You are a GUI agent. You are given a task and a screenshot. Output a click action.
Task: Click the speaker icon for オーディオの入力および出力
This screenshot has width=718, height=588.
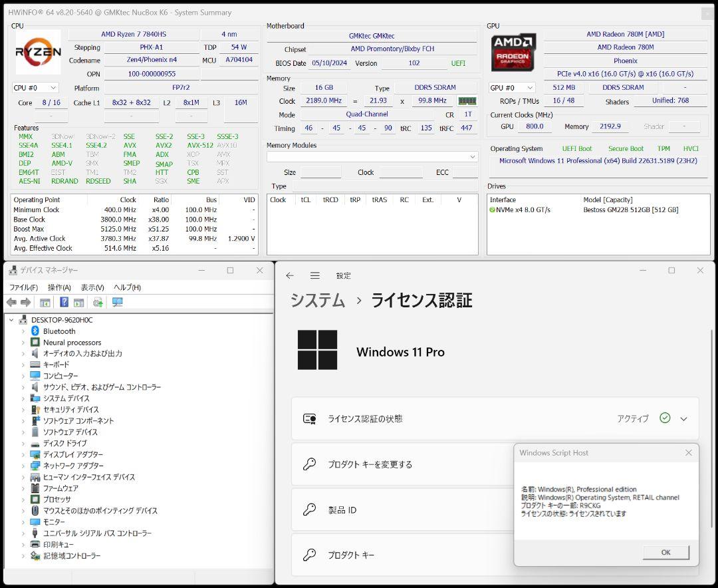coord(35,353)
